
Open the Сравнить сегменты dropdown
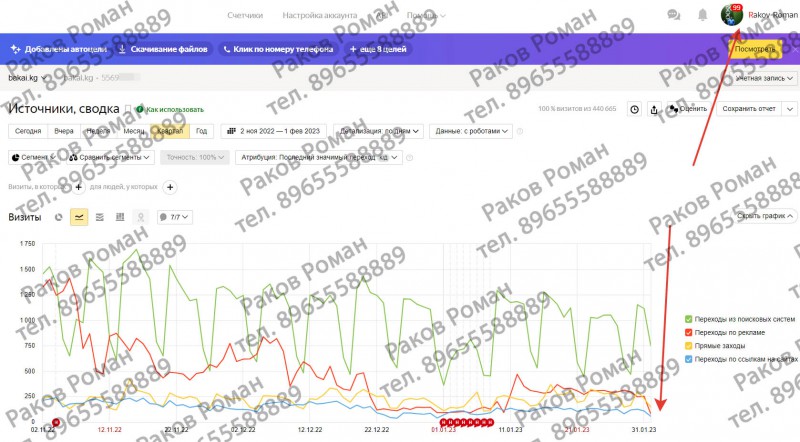click(110, 157)
